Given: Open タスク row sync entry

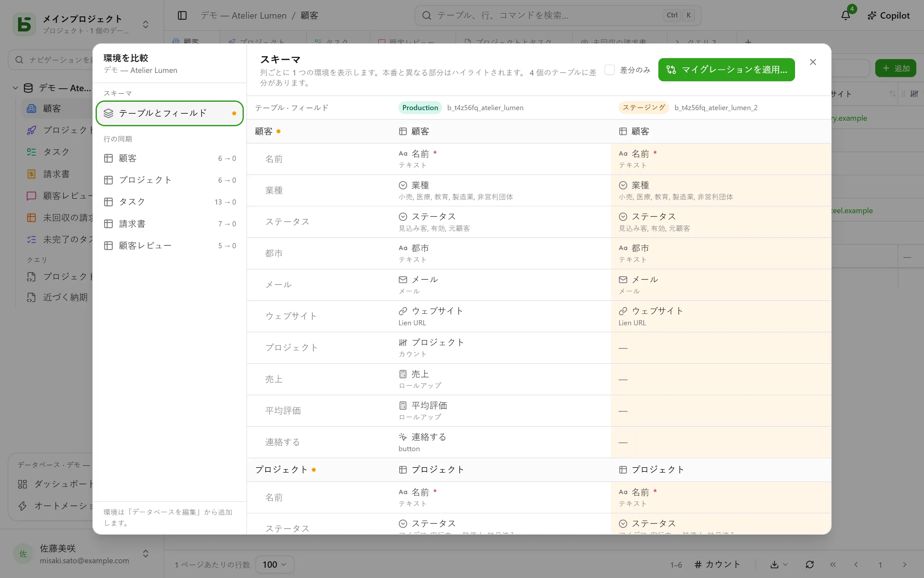Looking at the screenshot, I should (170, 202).
